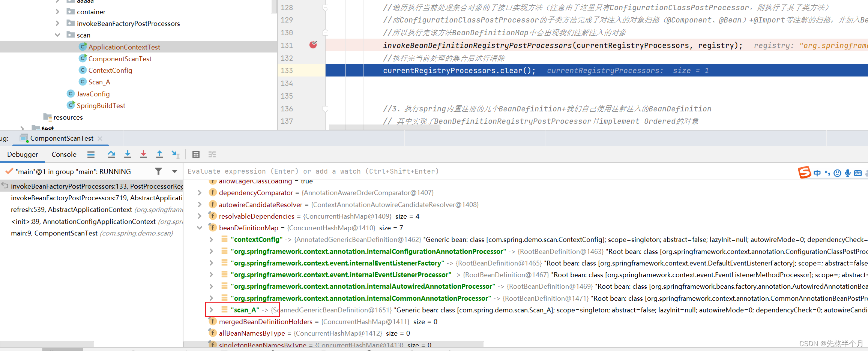
Task: Click the Run to Cursor icon
Action: click(x=176, y=154)
